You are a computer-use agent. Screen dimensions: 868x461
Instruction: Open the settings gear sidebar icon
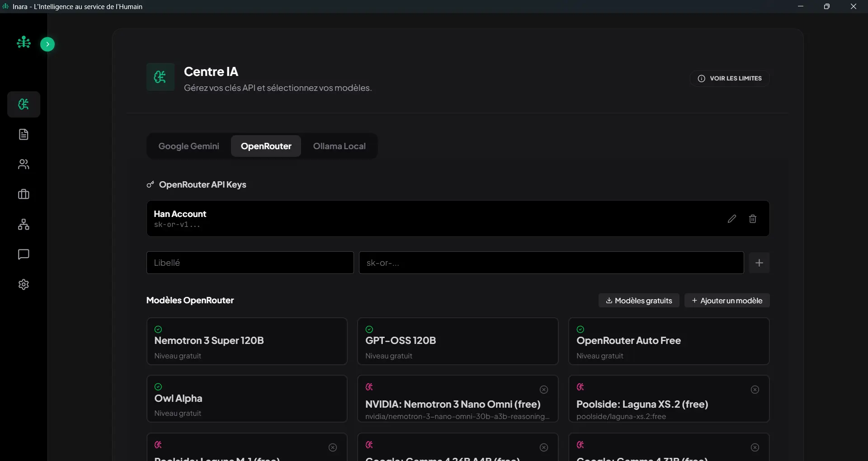tap(24, 284)
